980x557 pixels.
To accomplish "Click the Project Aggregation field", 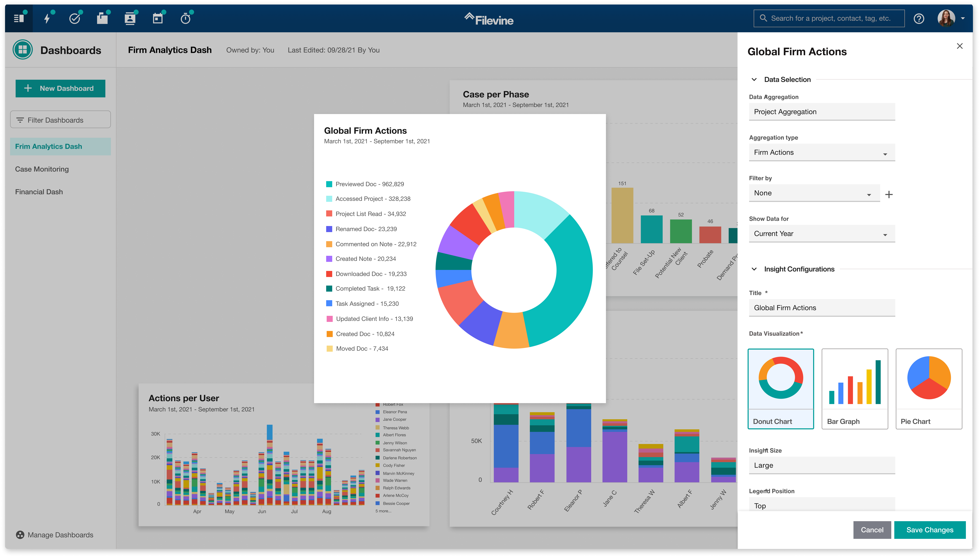I will 822,112.
